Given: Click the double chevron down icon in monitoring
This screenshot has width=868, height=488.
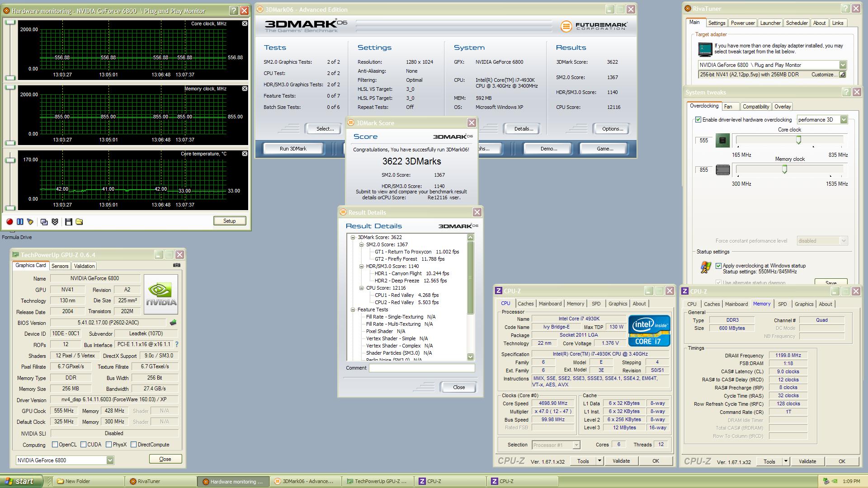Looking at the screenshot, I should [55, 222].
